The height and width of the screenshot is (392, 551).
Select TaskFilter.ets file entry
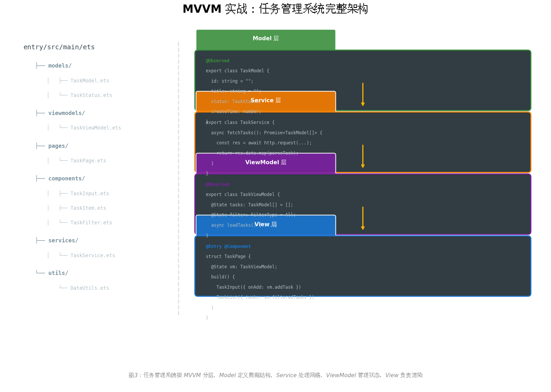(x=91, y=222)
